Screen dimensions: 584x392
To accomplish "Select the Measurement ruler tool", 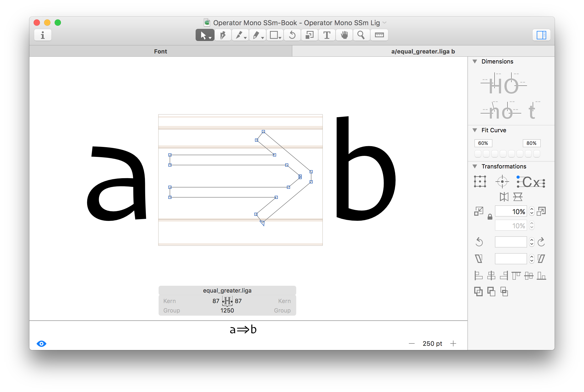I will tap(379, 35).
